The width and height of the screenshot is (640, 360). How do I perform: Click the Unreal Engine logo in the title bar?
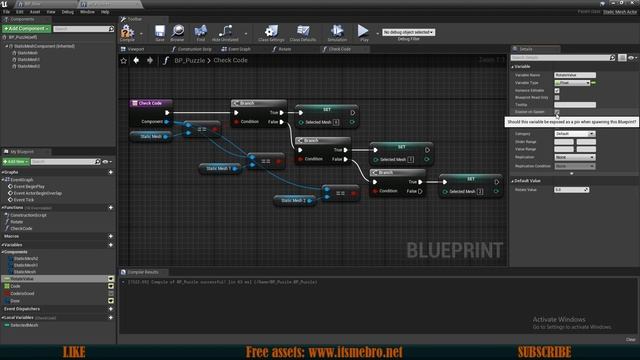point(4,4)
